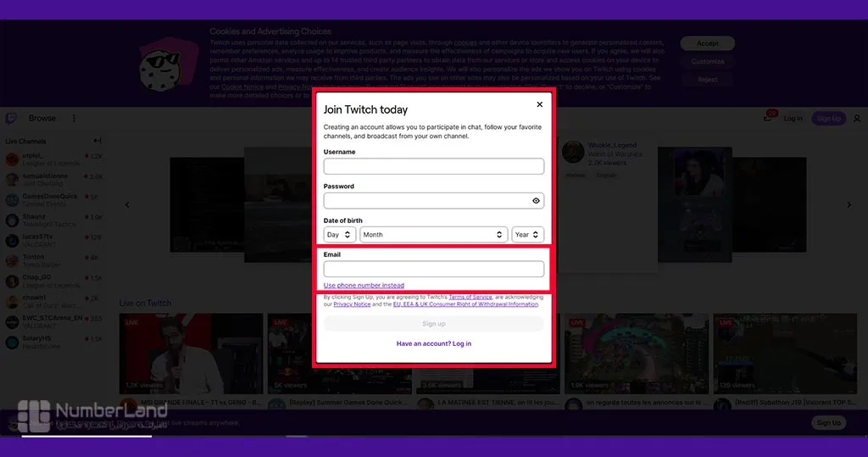The width and height of the screenshot is (868, 457).
Task: Open the EWC_STCArena_EN channel
Action: click(53, 322)
